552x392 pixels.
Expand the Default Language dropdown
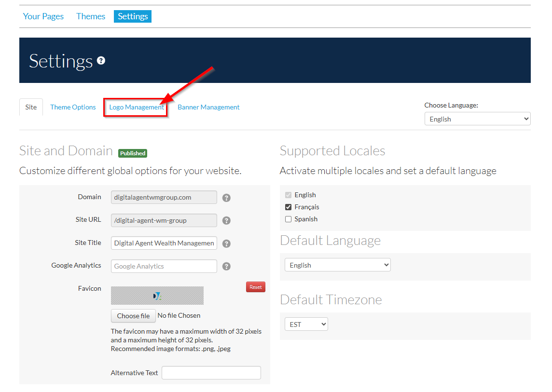(x=338, y=265)
